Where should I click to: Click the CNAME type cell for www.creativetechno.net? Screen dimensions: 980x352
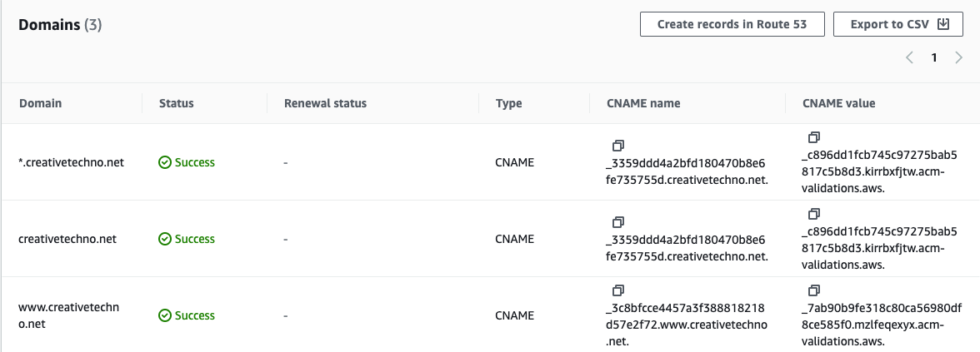(x=514, y=316)
